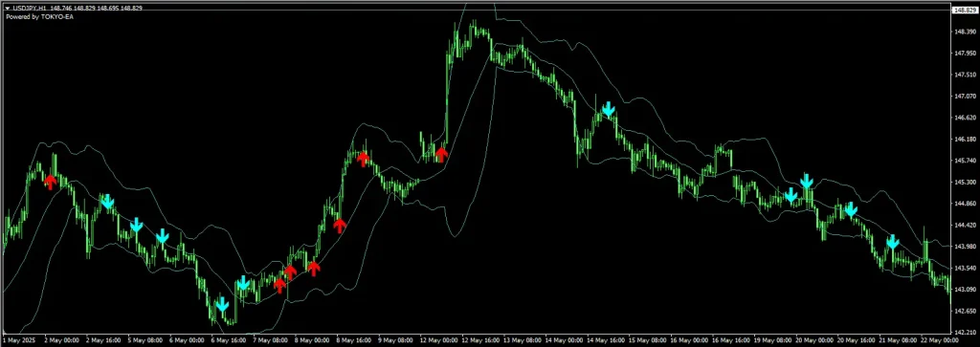980x347 pixels.
Task: Select red up arrow midway up the 8 May rally
Action: click(340, 226)
